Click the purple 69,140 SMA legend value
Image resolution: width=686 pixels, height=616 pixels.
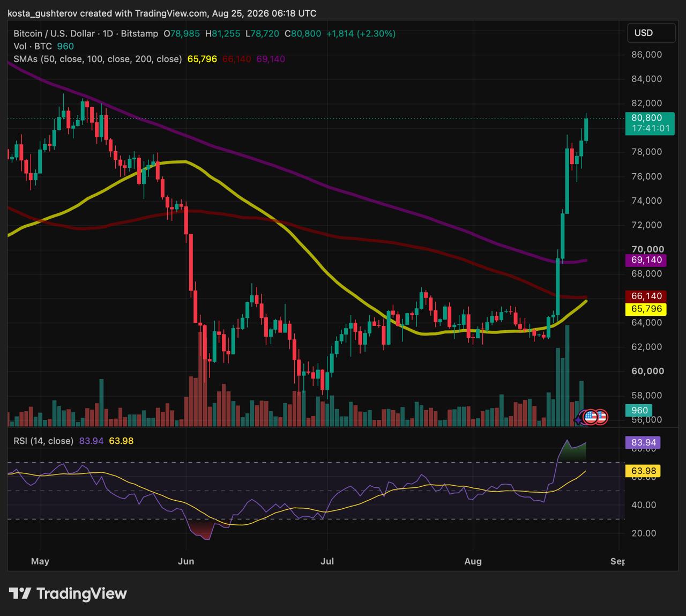[x=271, y=59]
